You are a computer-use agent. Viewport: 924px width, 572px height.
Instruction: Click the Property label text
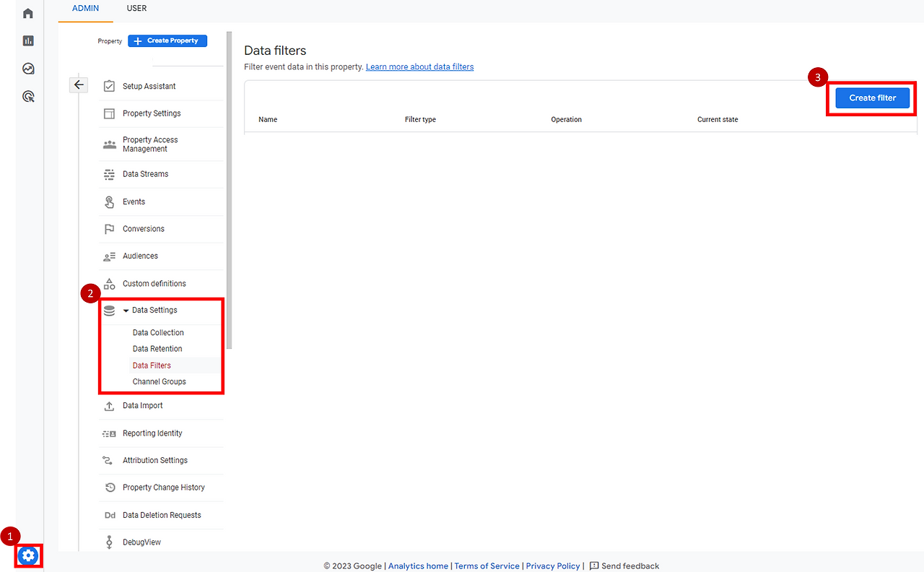pyautogui.click(x=110, y=41)
